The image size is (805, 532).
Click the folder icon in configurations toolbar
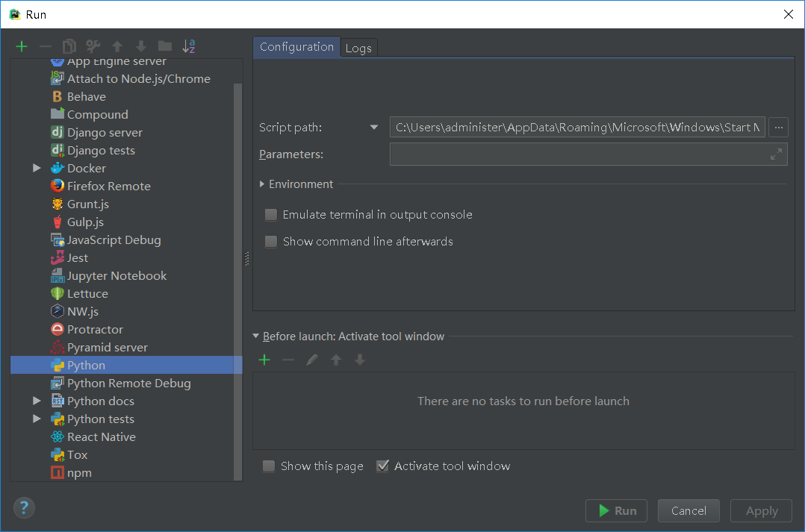coord(165,46)
